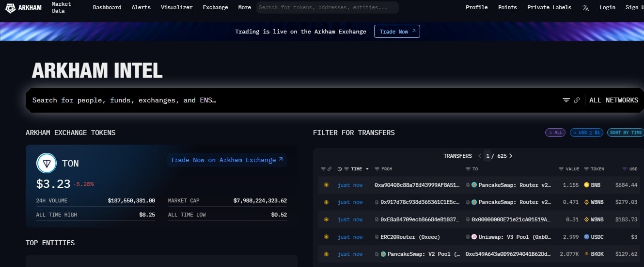Open the Profile menu item
Image resolution: width=644 pixels, height=267 pixels.
(477, 7)
